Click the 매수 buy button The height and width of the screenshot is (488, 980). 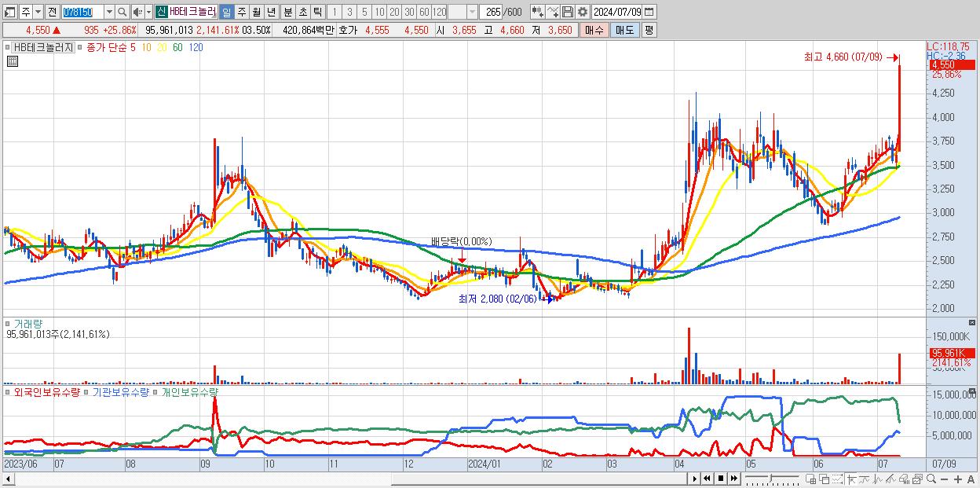594,30
